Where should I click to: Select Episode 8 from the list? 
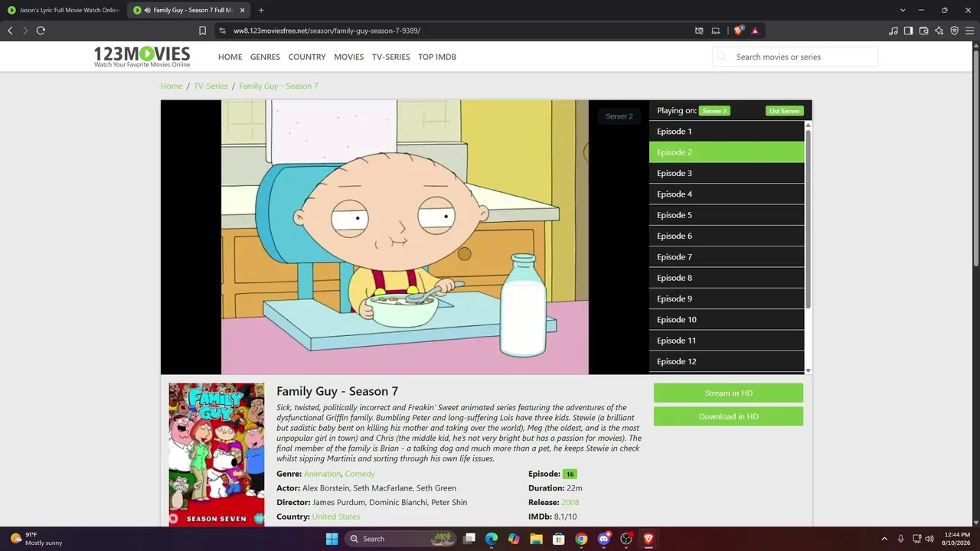pos(727,278)
